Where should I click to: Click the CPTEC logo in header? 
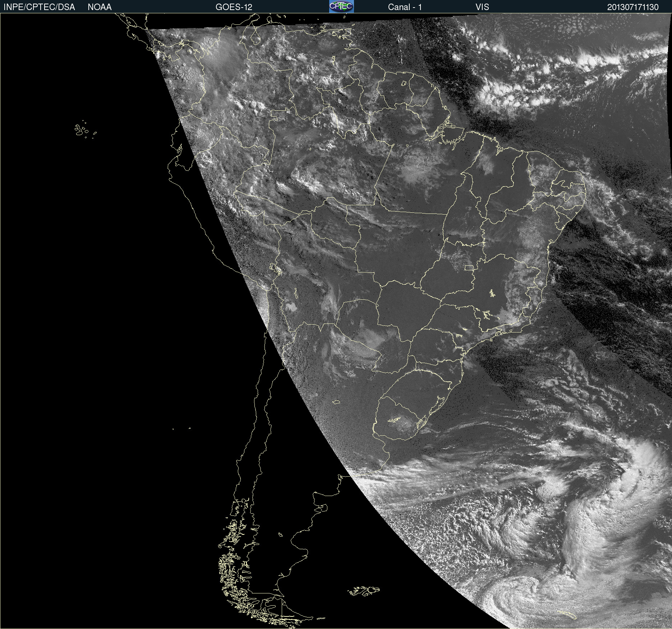pos(341,6)
